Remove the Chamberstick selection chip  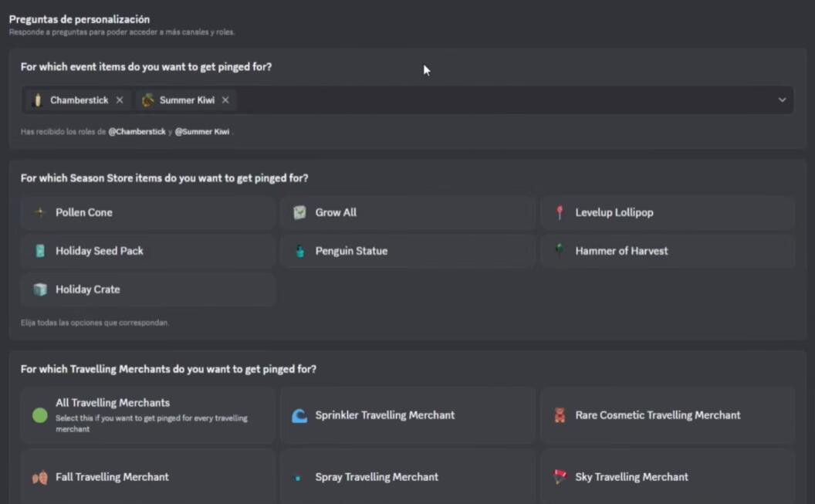[x=119, y=100]
